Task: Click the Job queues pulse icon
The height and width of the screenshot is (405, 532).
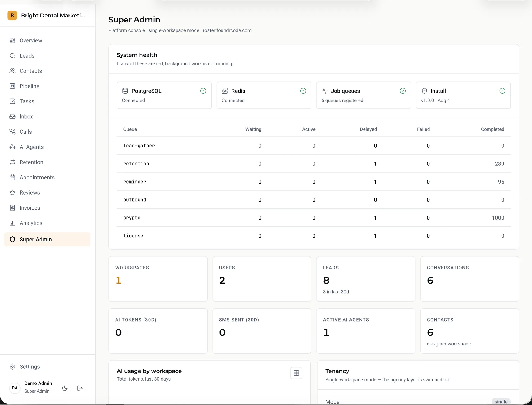Action: click(x=325, y=91)
